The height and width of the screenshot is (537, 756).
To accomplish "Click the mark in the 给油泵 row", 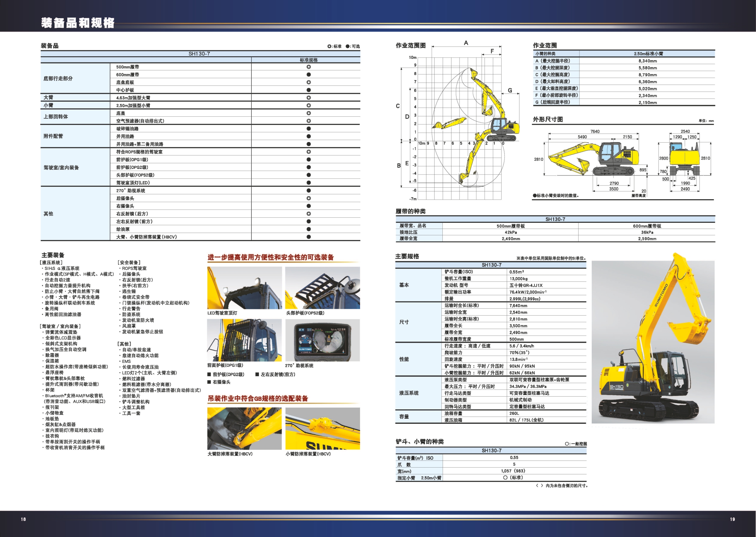I will point(308,229).
